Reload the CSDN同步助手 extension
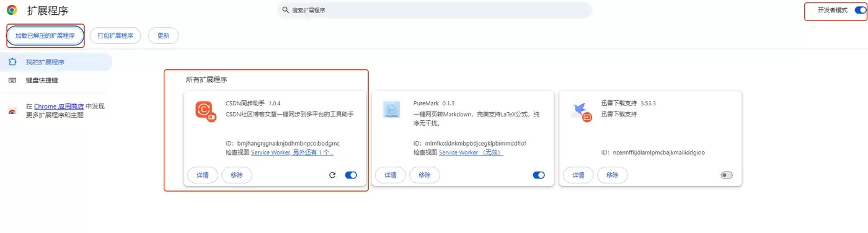This screenshot has height=233, width=868. [x=332, y=175]
